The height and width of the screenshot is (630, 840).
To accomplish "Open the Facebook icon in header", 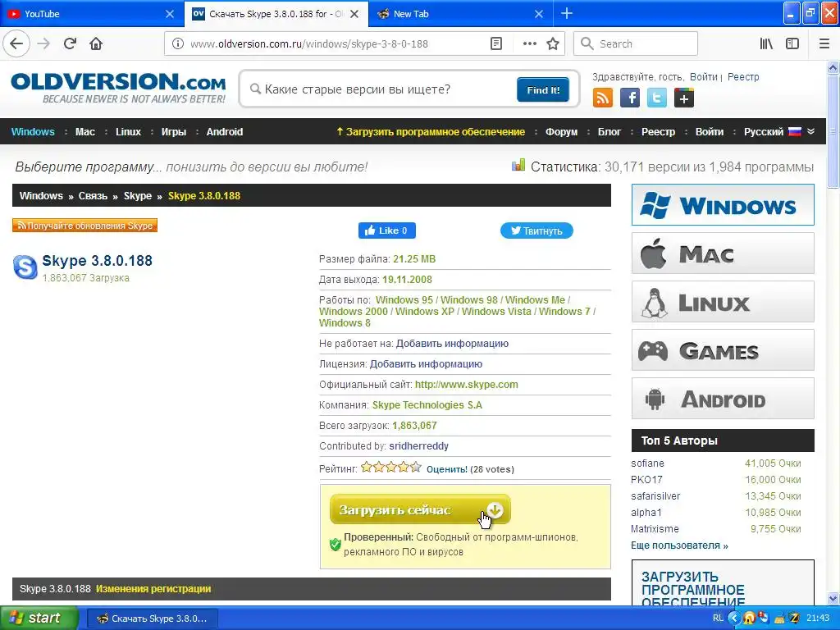I will 630,98.
